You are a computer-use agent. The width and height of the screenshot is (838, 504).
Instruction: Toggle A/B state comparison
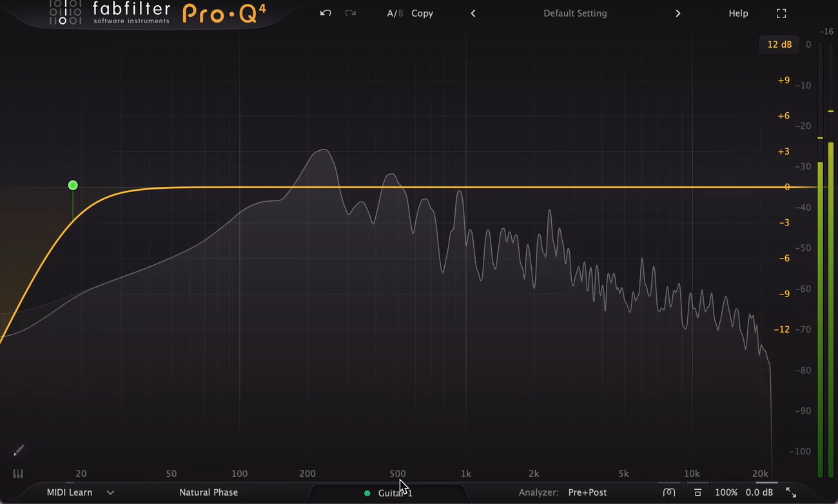click(x=395, y=14)
